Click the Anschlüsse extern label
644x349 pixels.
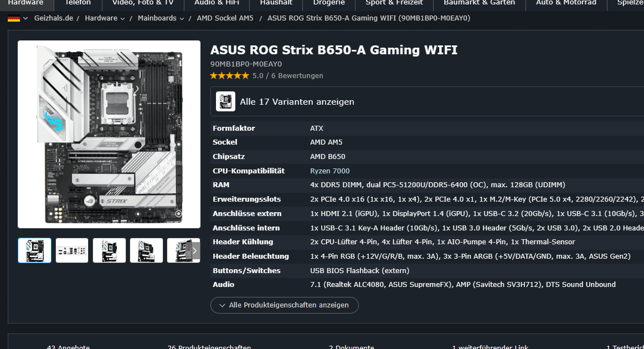[x=248, y=214]
